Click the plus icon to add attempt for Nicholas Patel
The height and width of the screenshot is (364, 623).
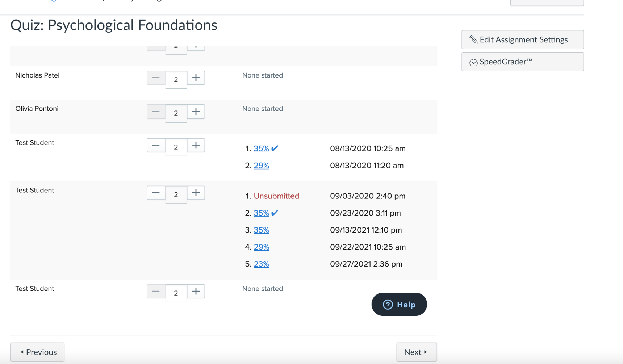196,78
